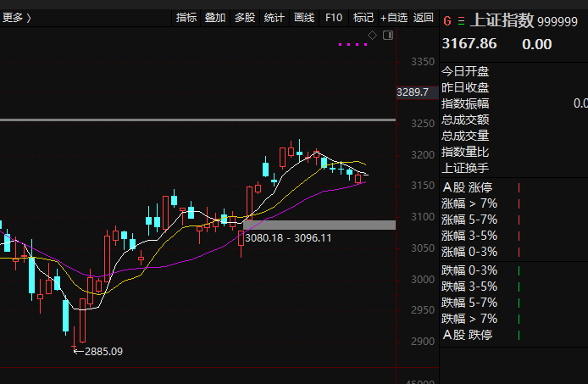Screen dimensions: 588x384
Task: Activate the 画线 drawing tool
Action: click(x=304, y=18)
